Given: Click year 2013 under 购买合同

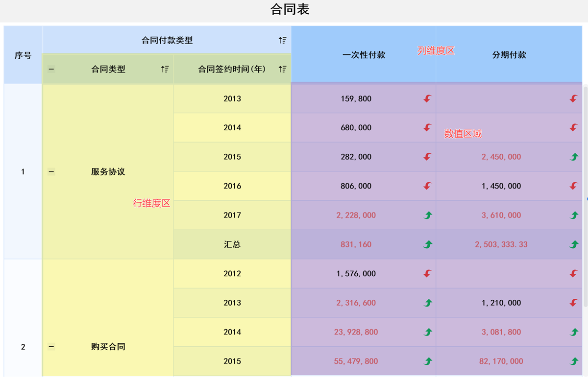Looking at the screenshot, I should (x=232, y=303).
